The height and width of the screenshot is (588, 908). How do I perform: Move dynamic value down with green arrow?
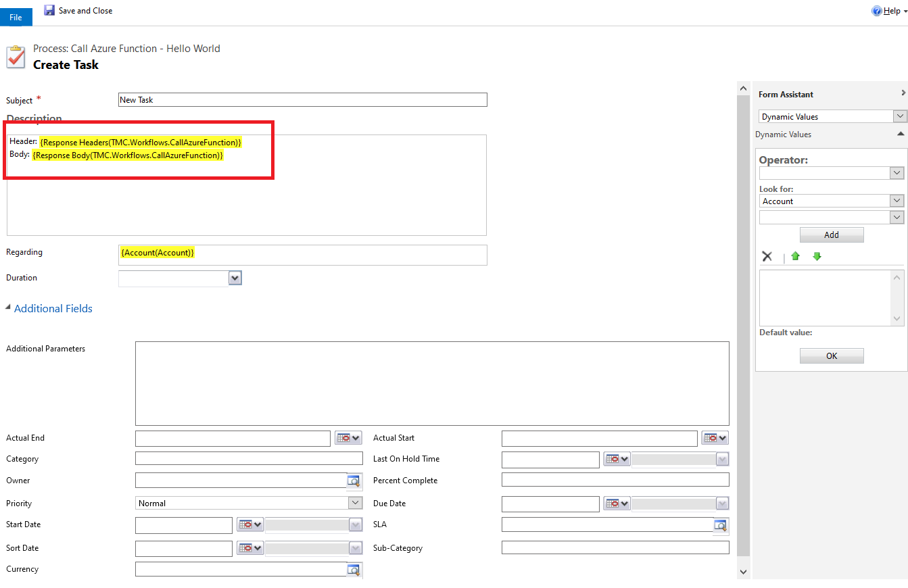point(817,257)
